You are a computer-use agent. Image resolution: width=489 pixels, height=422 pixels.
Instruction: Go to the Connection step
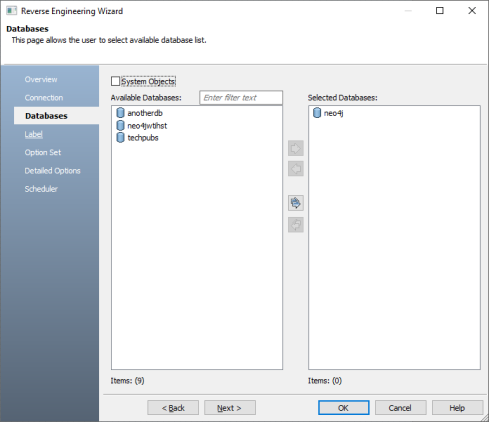pyautogui.click(x=44, y=98)
